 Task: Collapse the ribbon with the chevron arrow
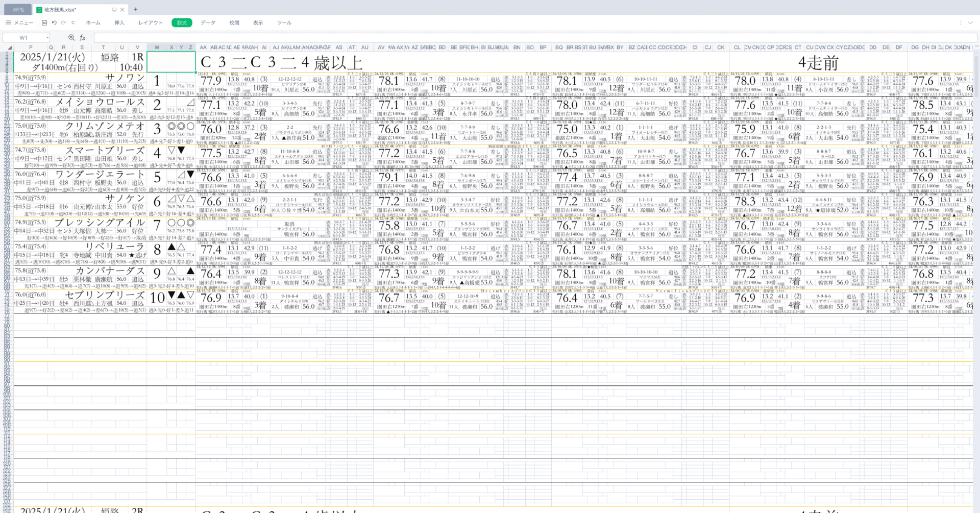tap(971, 23)
